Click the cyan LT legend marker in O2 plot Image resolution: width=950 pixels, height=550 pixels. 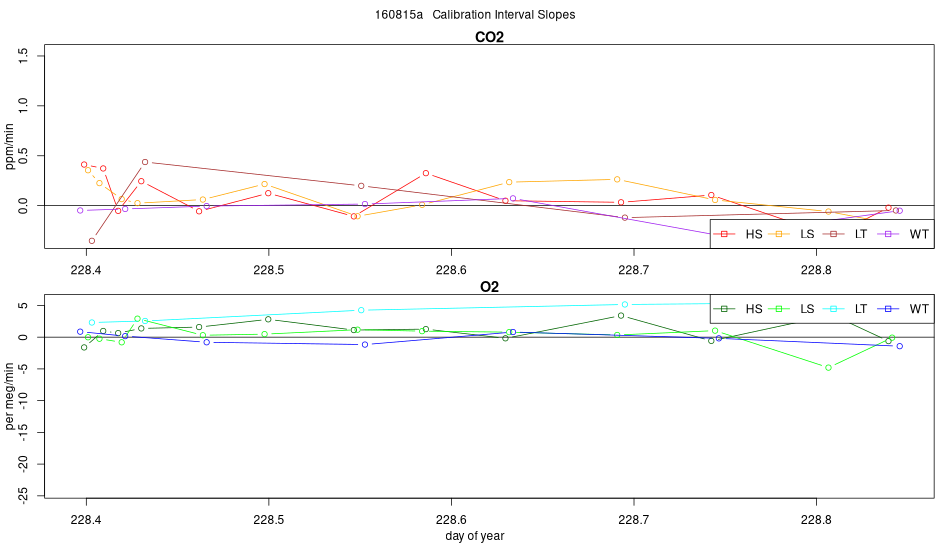click(832, 309)
